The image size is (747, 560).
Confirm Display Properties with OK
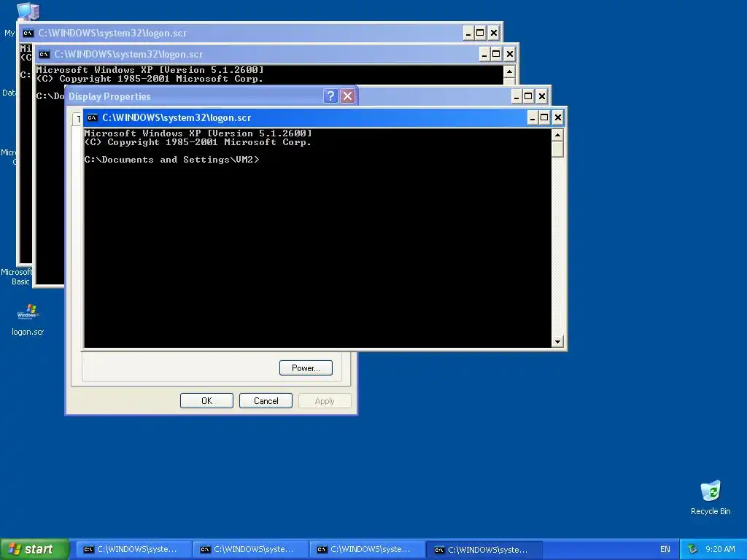coord(206,401)
